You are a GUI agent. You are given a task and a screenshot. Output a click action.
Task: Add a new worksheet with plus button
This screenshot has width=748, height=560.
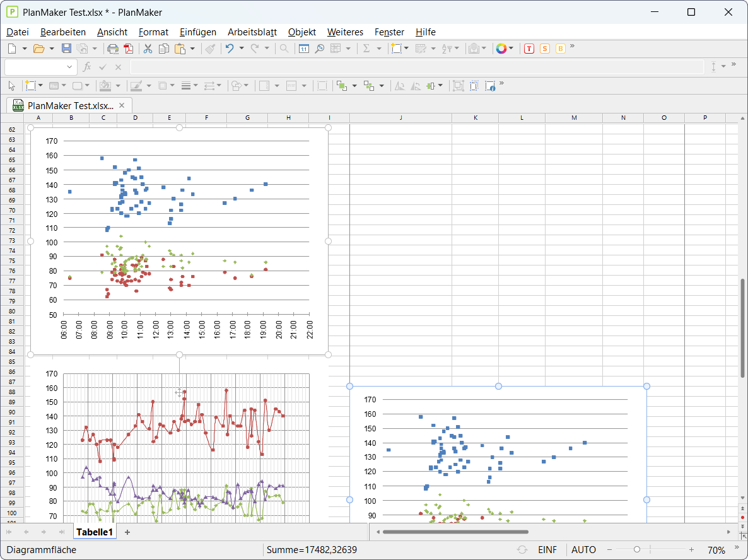pos(127,532)
